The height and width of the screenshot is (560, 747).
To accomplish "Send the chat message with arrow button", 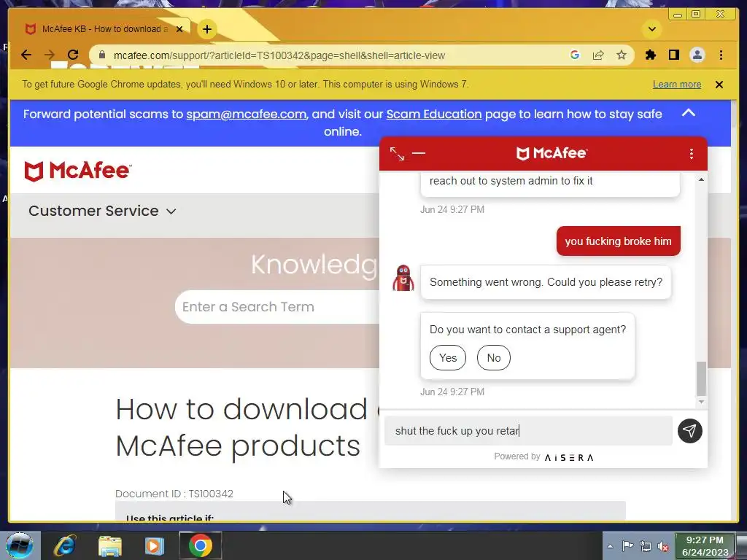I will [x=690, y=431].
